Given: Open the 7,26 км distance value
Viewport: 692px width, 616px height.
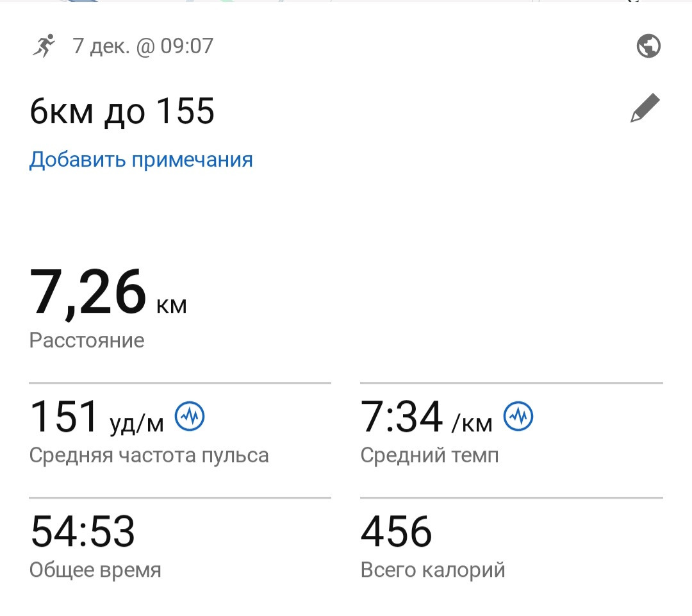Looking at the screenshot, I should (x=108, y=292).
